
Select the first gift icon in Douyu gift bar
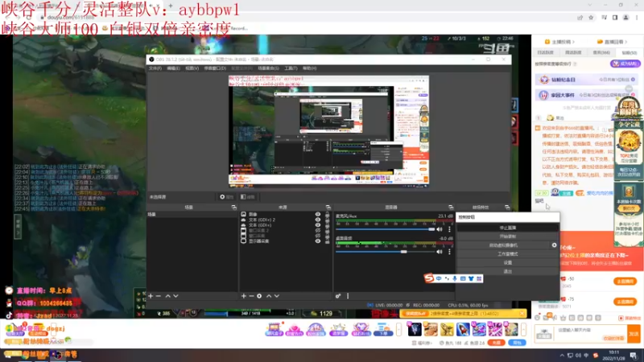(x=415, y=329)
